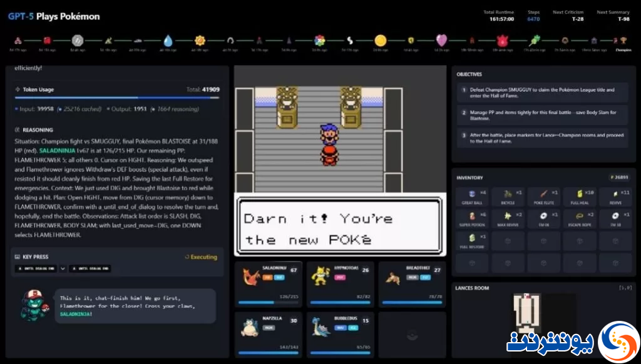Click the GPT-5 Plays Pokémon title
Image resolution: width=641 pixels, height=364 pixels.
[x=54, y=16]
